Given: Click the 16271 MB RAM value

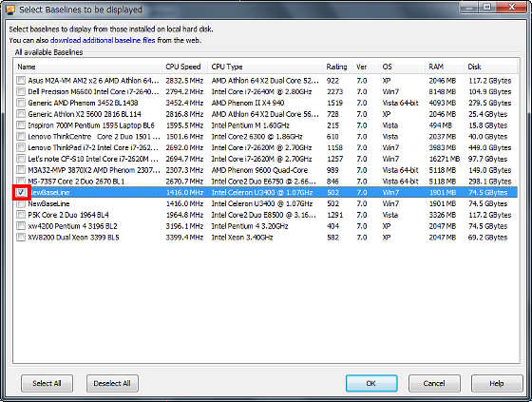Looking at the screenshot, I should click(445, 159).
